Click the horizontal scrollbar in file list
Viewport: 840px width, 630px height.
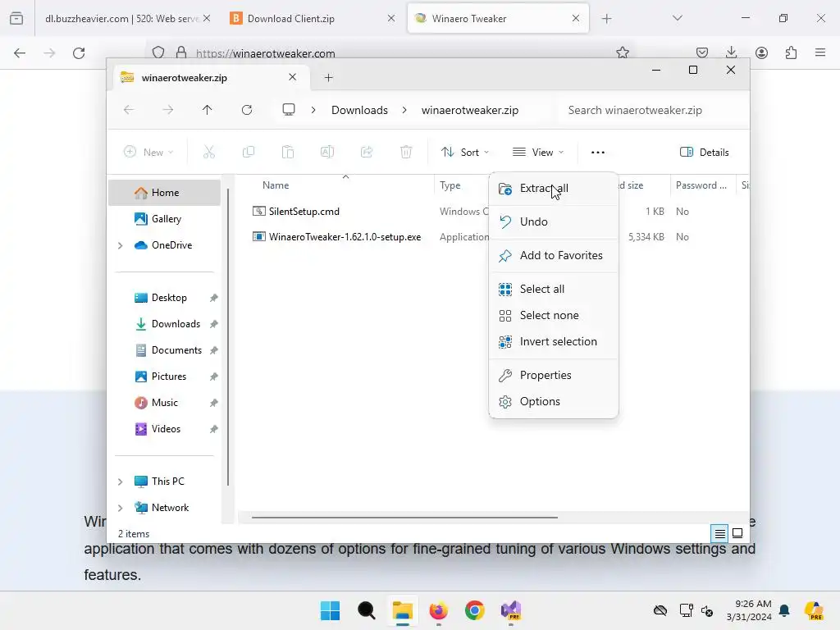tap(404, 518)
